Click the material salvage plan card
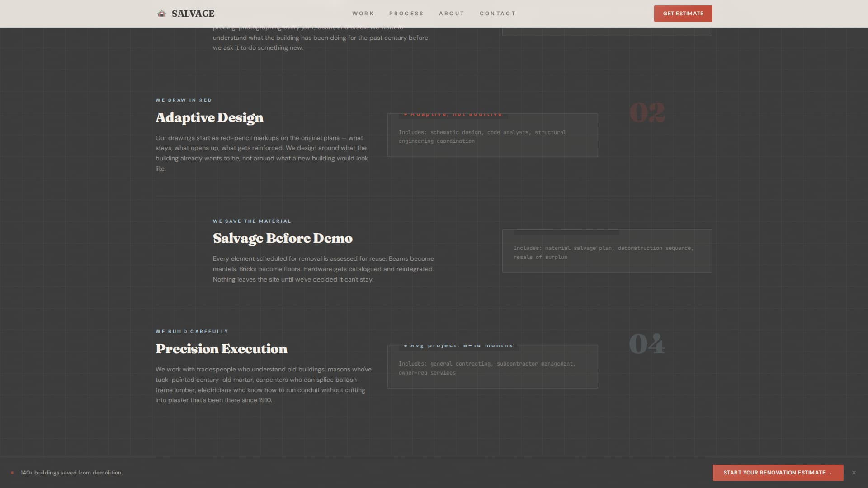This screenshot has height=488, width=868. pos(607,251)
